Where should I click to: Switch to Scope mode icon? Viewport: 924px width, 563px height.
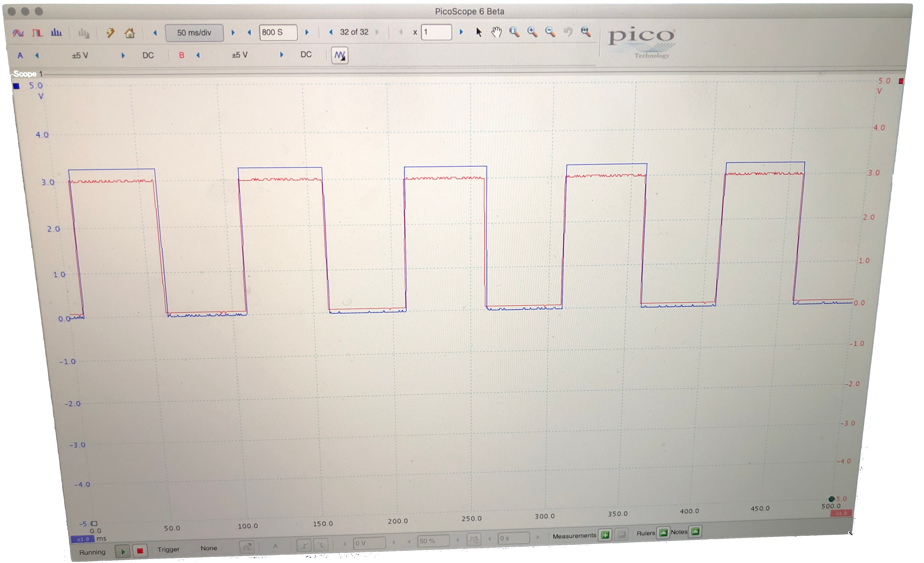coord(18,33)
